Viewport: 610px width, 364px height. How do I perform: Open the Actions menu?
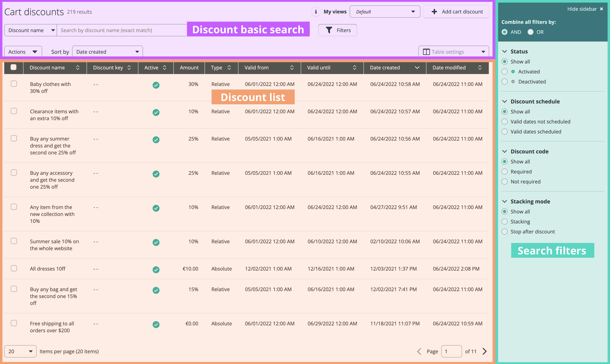23,52
